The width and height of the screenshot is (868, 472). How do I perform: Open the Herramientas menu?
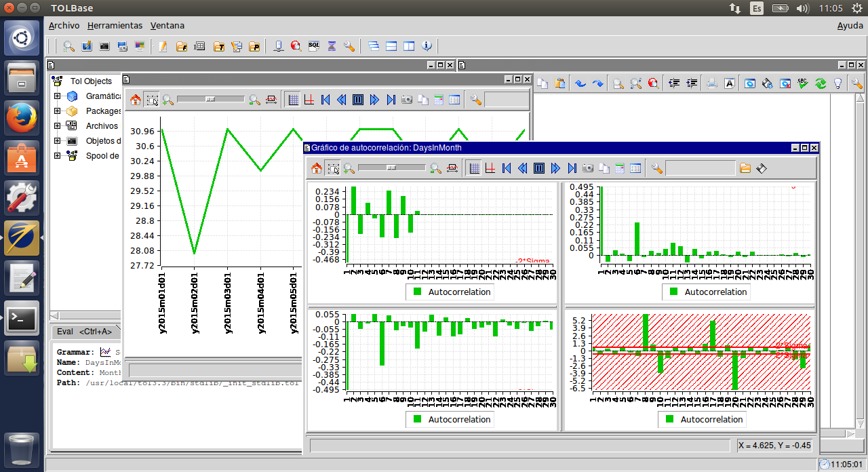[115, 26]
